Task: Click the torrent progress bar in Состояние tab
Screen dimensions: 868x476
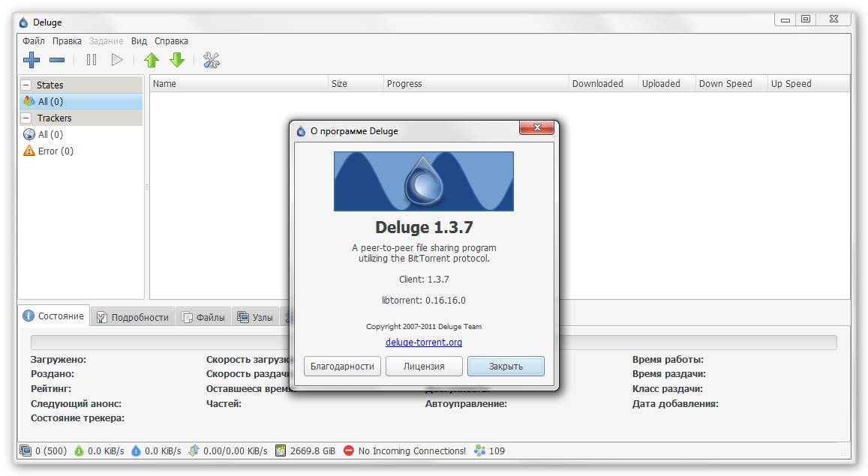Action: (x=434, y=343)
